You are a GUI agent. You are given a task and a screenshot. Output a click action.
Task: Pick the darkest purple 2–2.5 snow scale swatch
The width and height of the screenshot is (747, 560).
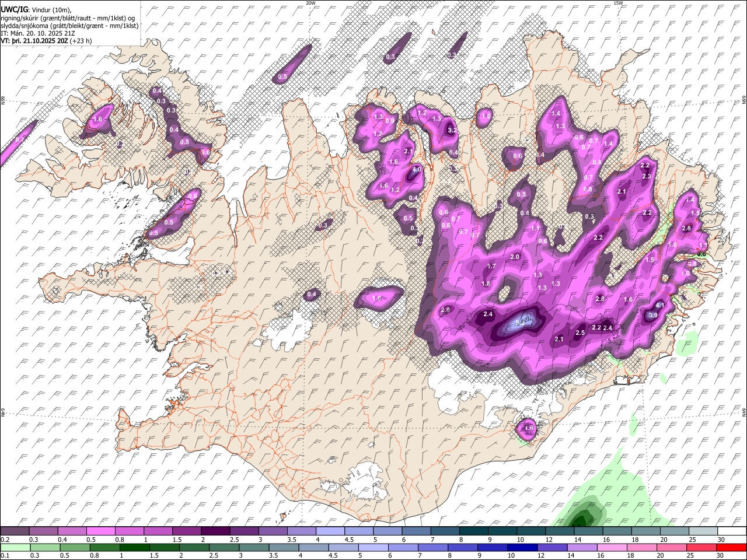tap(215, 531)
